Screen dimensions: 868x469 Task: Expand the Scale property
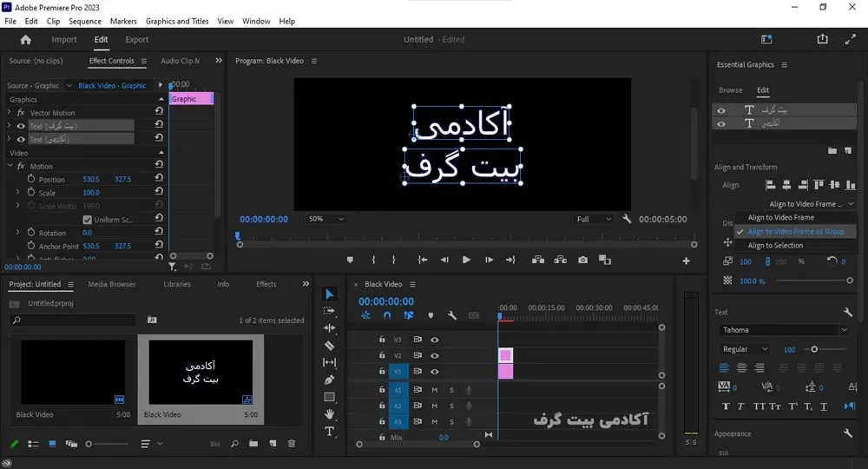tap(17, 192)
